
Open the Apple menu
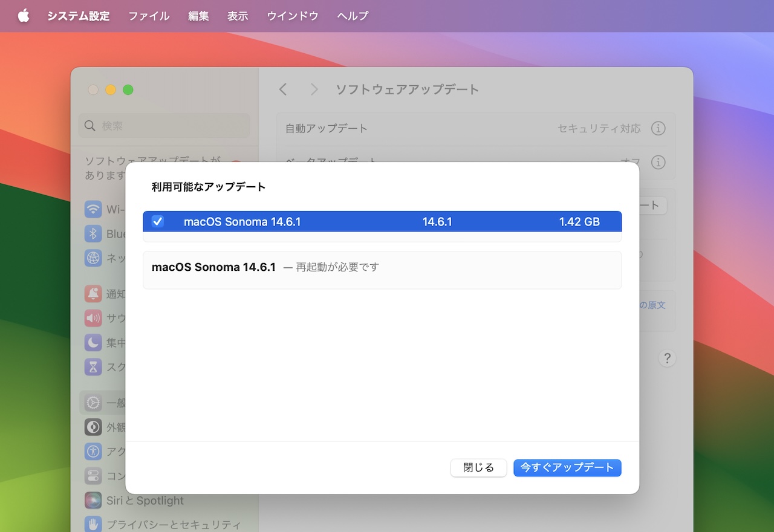(24, 16)
